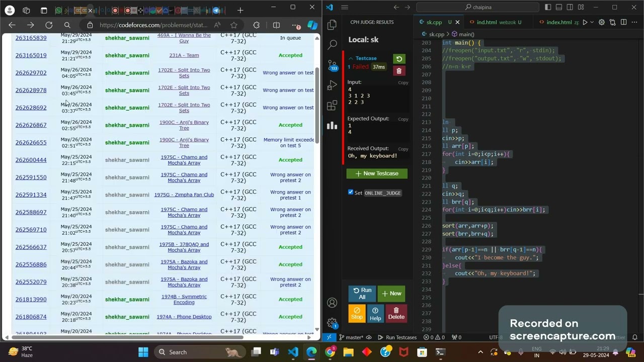Click the Edge address bar URL
The height and width of the screenshot is (362, 644).
(153, 25)
